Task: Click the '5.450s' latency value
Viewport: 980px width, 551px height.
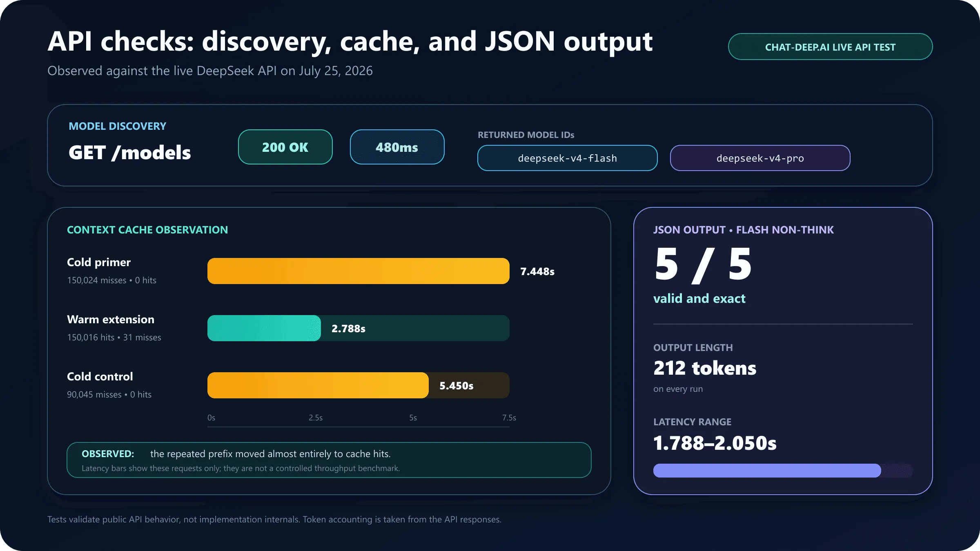Action: click(x=457, y=386)
